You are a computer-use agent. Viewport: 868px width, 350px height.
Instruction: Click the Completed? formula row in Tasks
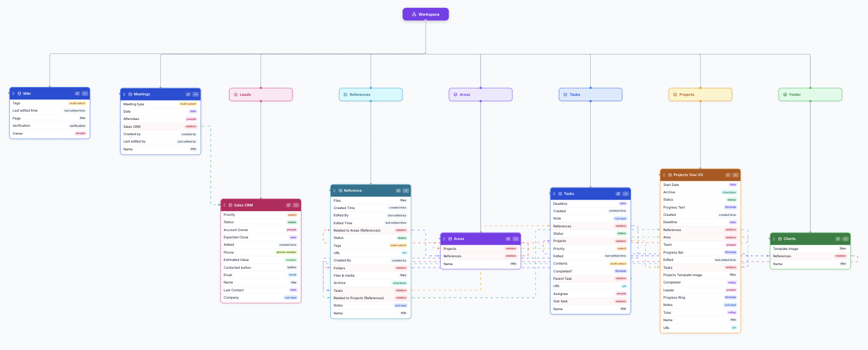(x=590, y=271)
